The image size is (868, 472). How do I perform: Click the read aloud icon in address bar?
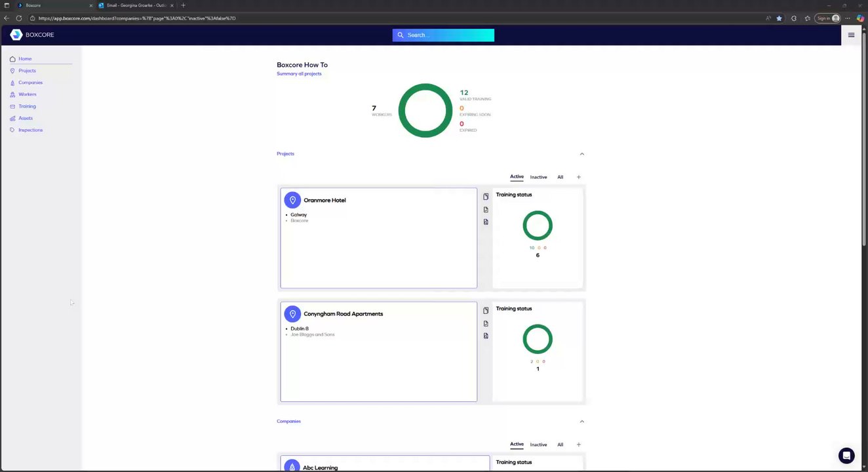(x=768, y=18)
